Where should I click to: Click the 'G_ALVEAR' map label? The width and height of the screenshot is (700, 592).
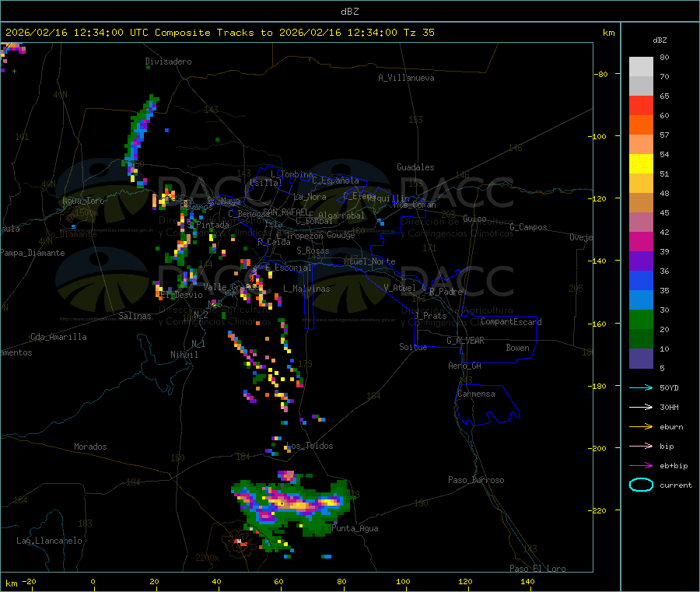click(x=465, y=341)
